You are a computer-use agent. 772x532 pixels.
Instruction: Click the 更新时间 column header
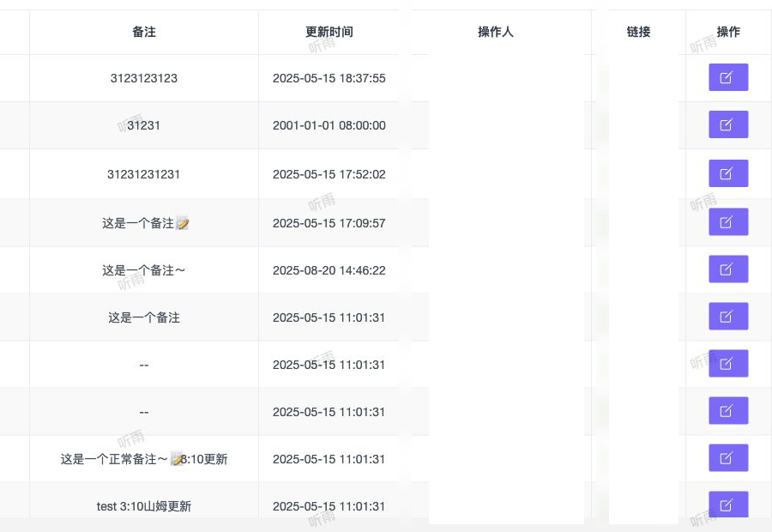[329, 32]
